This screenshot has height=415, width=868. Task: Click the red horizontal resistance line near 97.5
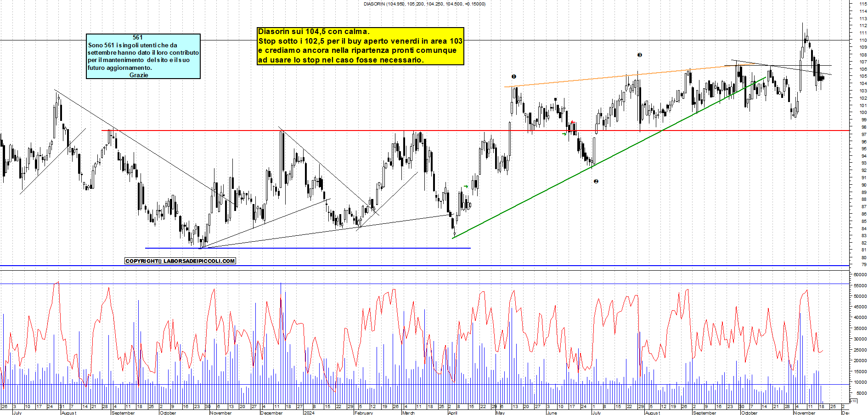[x=475, y=131]
